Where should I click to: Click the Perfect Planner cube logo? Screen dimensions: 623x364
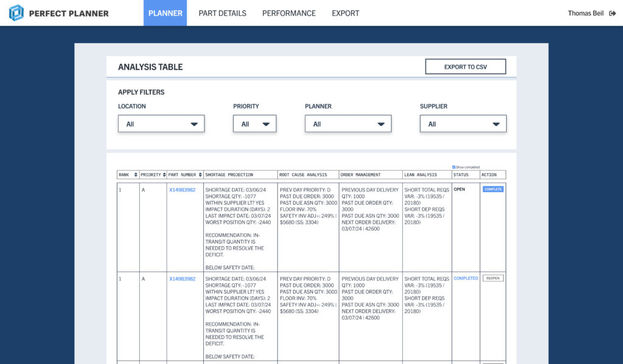tap(16, 13)
